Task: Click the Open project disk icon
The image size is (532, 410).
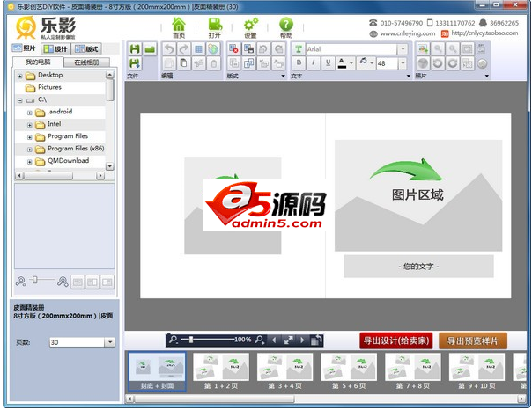Action: click(215, 27)
